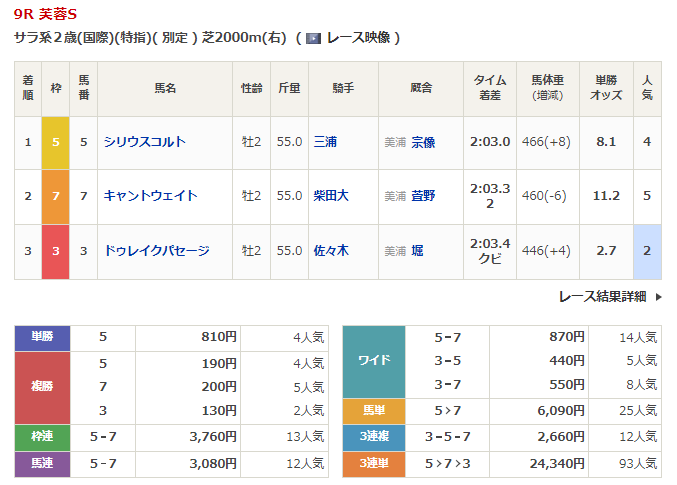Open the レース映像 race video link
The image size is (677, 485).
tap(356, 38)
